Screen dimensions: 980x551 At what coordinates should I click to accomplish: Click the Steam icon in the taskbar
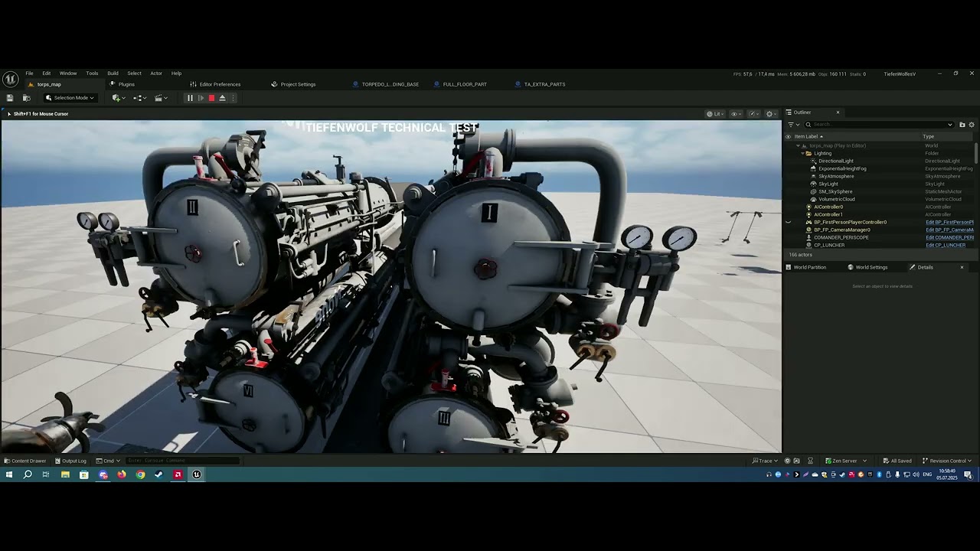[159, 474]
